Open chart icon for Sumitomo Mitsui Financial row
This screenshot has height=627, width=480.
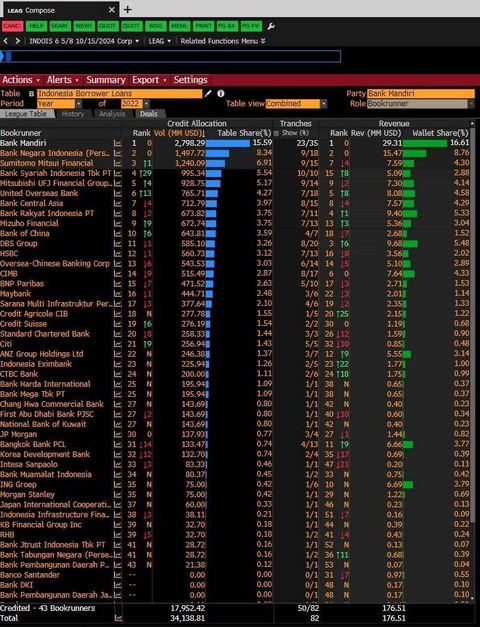(118, 163)
